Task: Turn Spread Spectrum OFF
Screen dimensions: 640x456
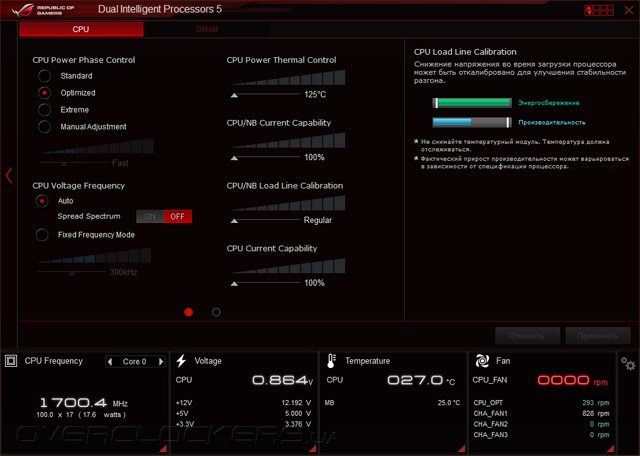Action: coord(178,216)
